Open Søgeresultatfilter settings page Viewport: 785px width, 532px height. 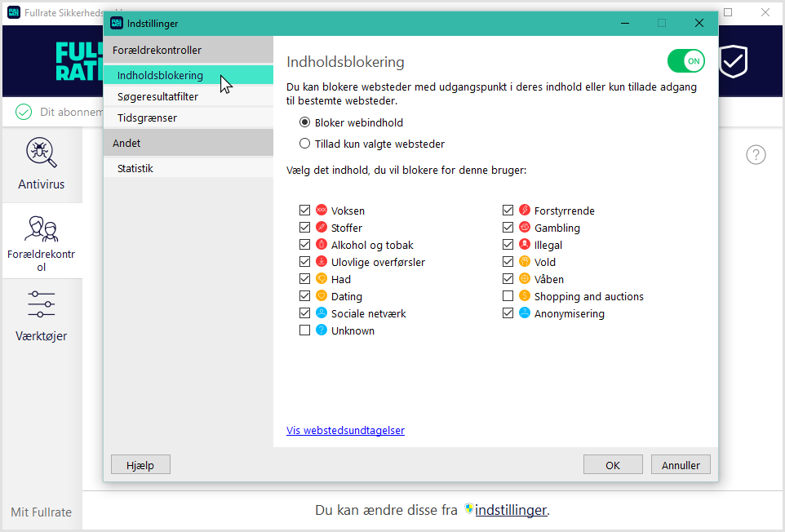157,97
